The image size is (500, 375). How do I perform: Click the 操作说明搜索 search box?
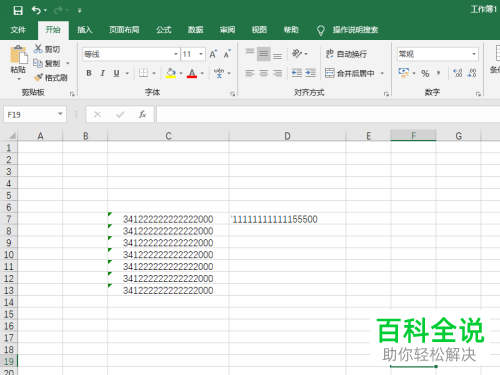pyautogui.click(x=355, y=30)
